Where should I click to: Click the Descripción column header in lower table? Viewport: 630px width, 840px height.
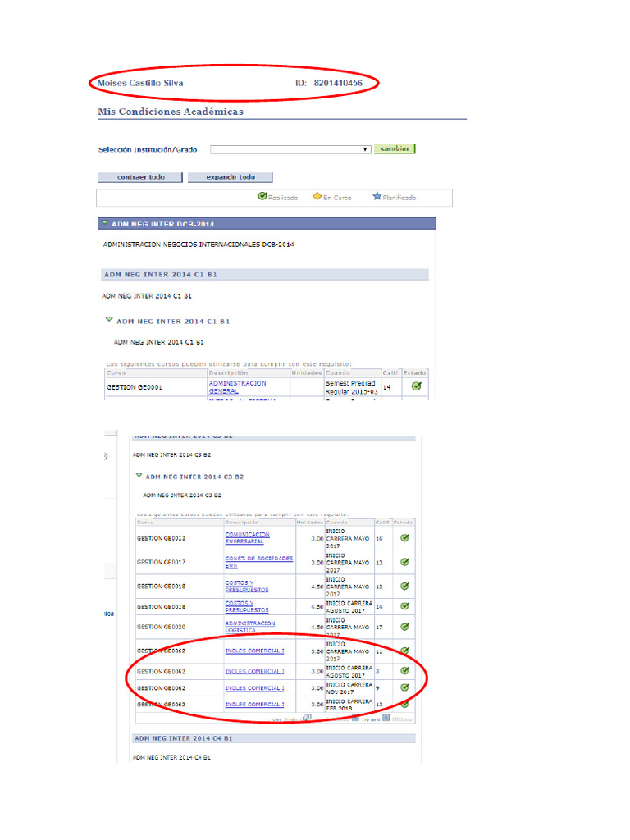pyautogui.click(x=242, y=522)
